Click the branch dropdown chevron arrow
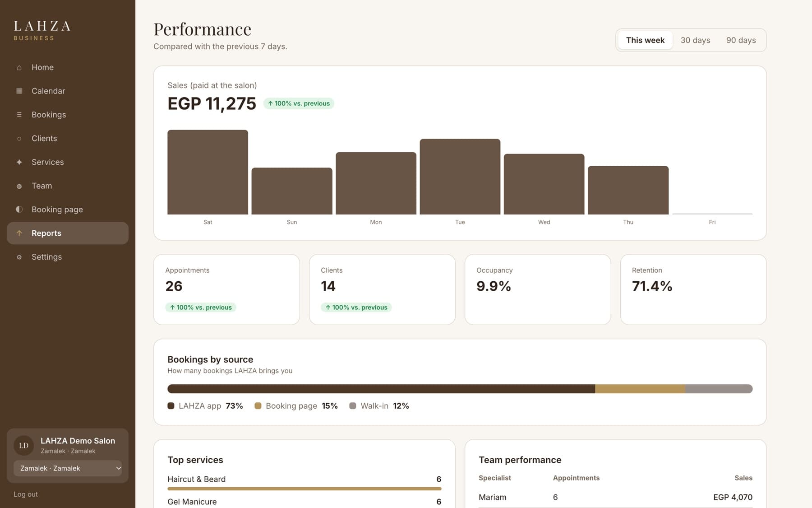This screenshot has width=812, height=508. click(118, 468)
